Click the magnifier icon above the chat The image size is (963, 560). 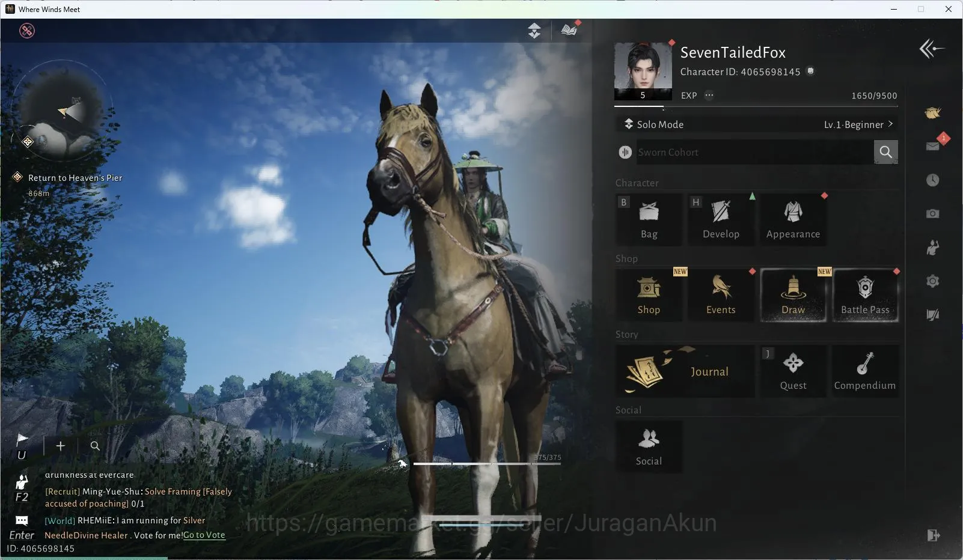click(95, 446)
